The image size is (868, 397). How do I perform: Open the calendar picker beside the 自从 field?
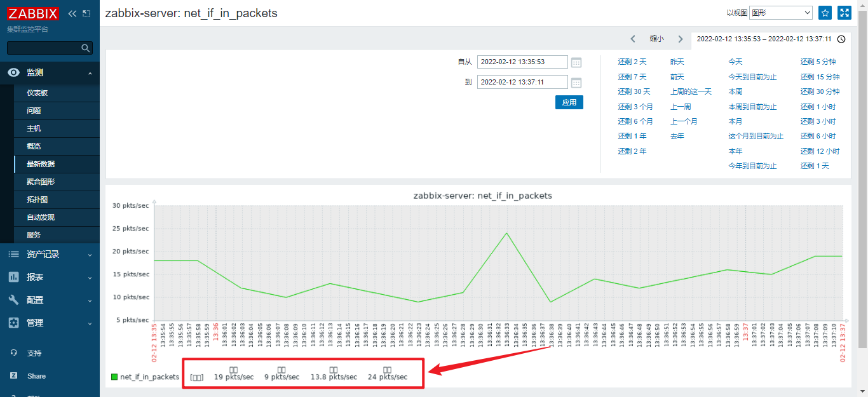pos(576,62)
